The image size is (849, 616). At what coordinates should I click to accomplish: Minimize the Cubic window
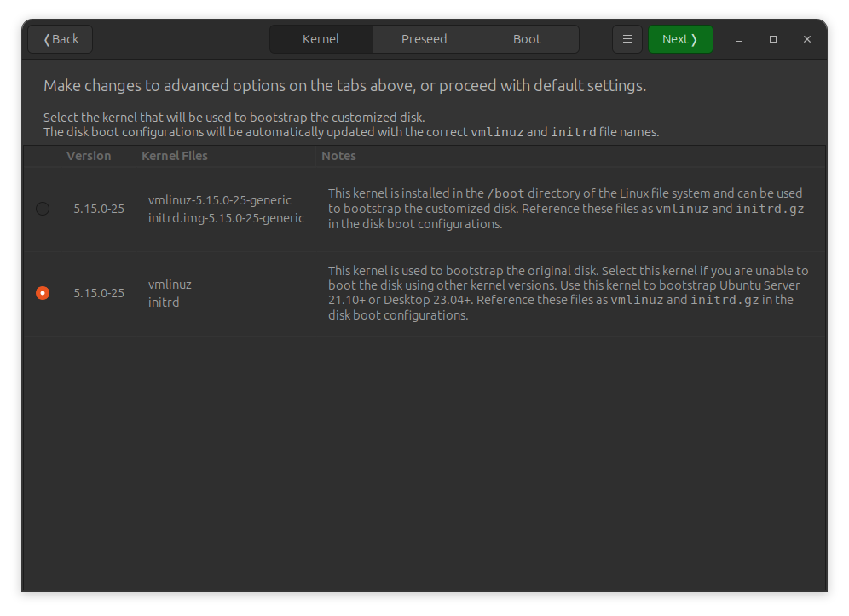(x=738, y=38)
